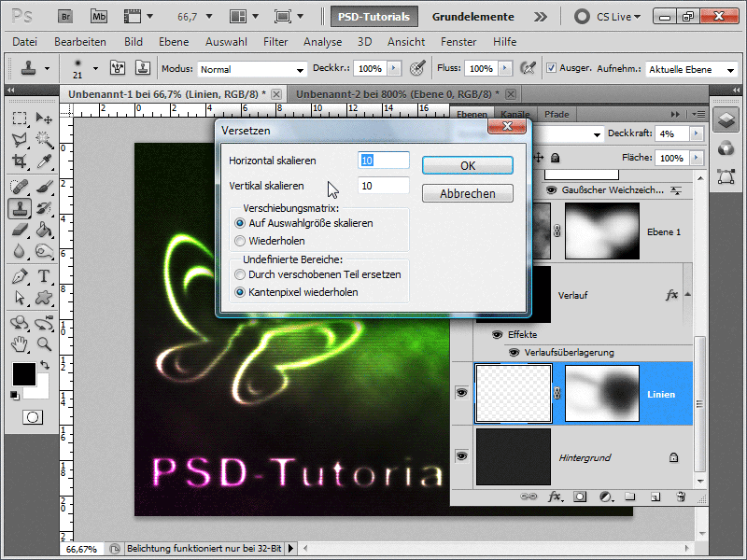Select the Rectangular Marquee tool
The image size is (747, 560).
pos(20,118)
